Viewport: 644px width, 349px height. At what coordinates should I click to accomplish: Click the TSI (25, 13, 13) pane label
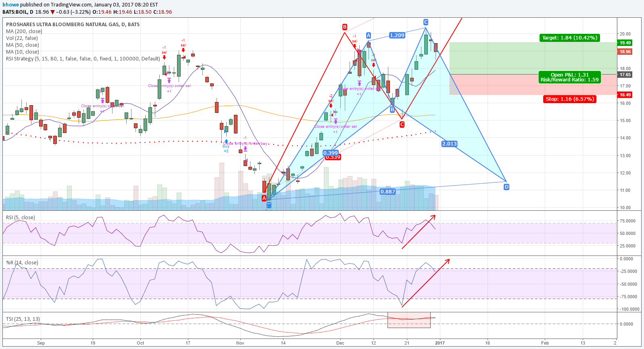click(x=23, y=319)
